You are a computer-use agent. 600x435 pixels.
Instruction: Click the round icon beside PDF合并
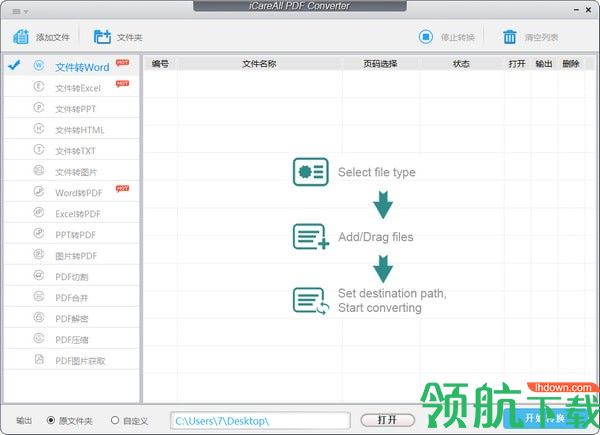click(x=39, y=296)
